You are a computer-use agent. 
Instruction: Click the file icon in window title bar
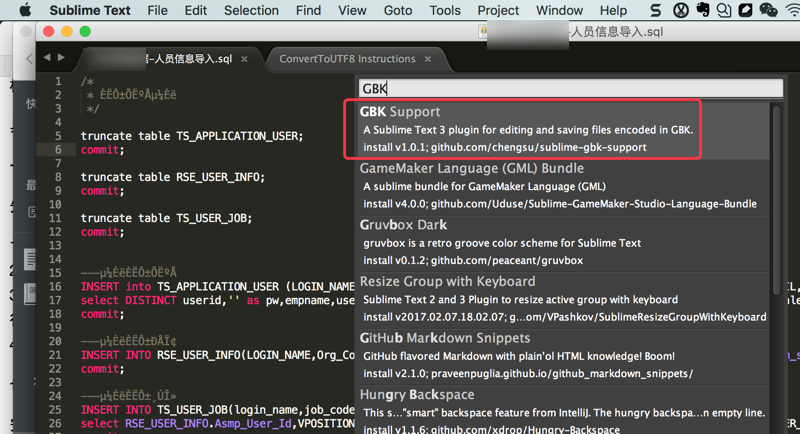[483, 32]
